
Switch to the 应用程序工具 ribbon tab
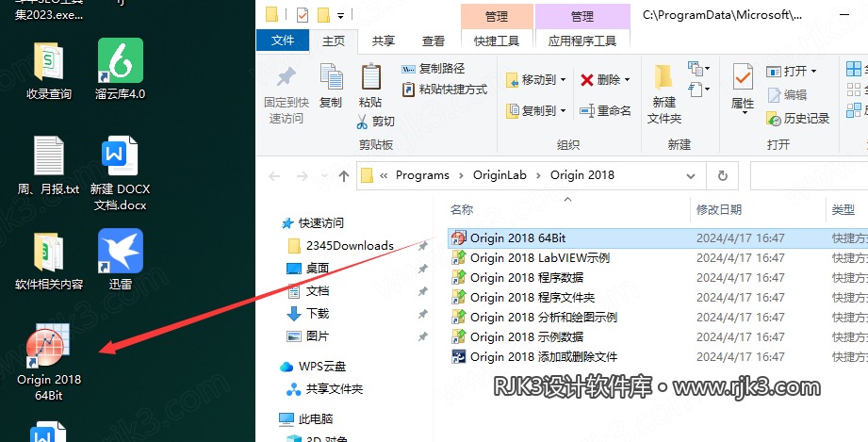[582, 41]
